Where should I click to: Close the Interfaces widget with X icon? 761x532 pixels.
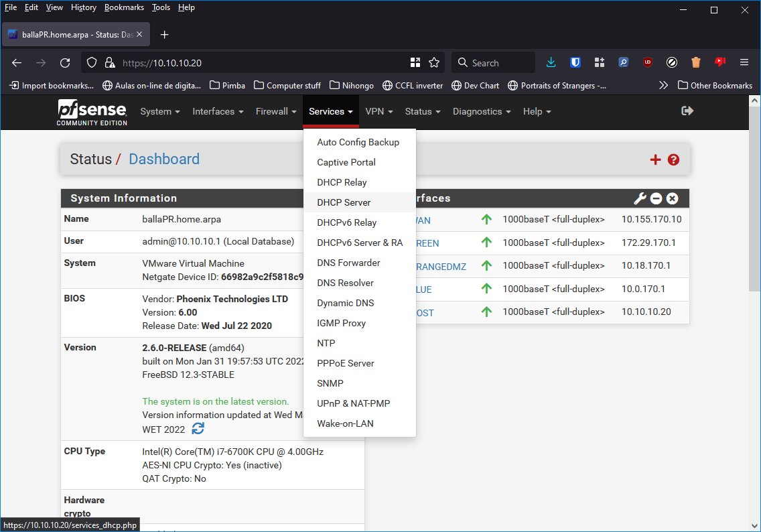[x=673, y=198]
